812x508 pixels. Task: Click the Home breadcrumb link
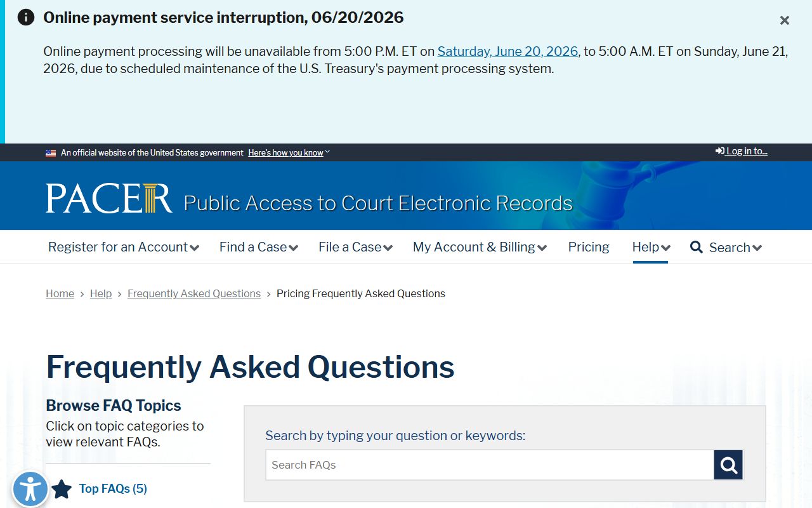(x=60, y=293)
